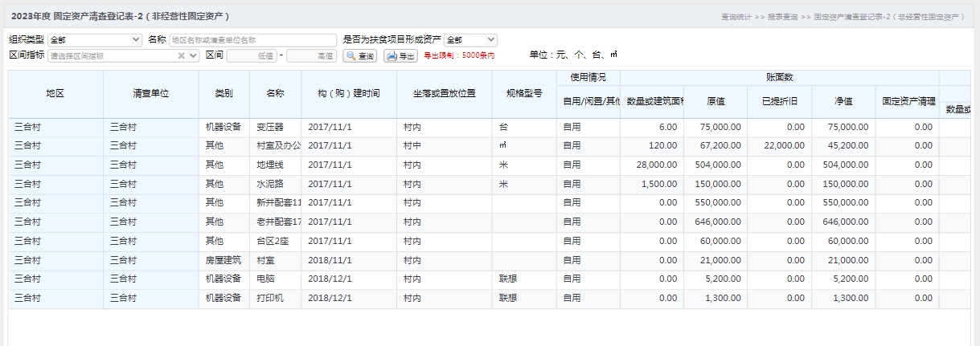Select the 水泥路 name cell
Screen dimensions: 980x346
(x=275, y=184)
